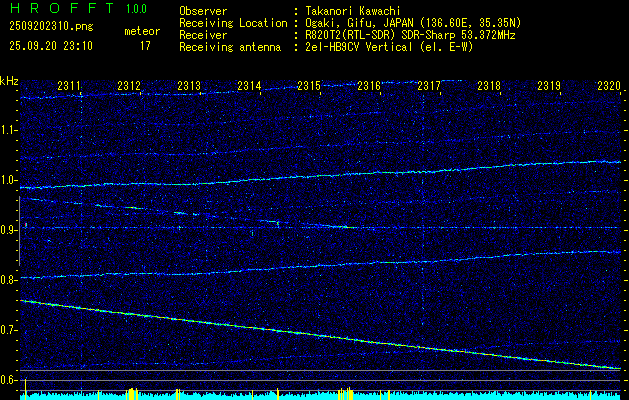Click the 2317 time marker

429,87
